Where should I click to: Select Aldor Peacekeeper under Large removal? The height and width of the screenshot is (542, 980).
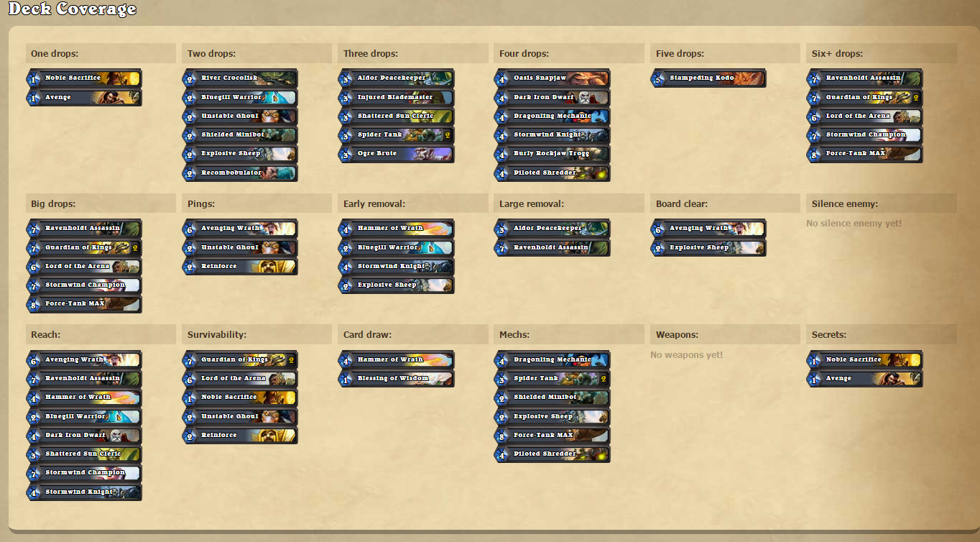tap(553, 229)
